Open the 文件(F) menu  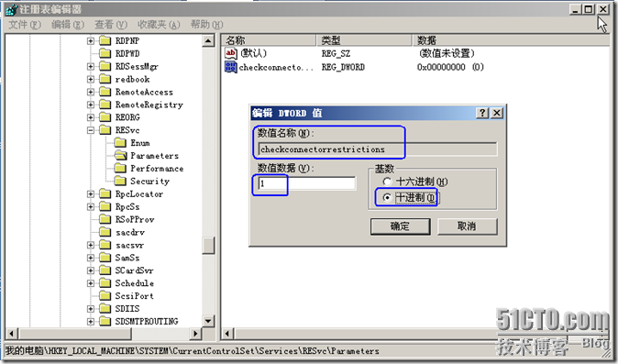coord(25,25)
